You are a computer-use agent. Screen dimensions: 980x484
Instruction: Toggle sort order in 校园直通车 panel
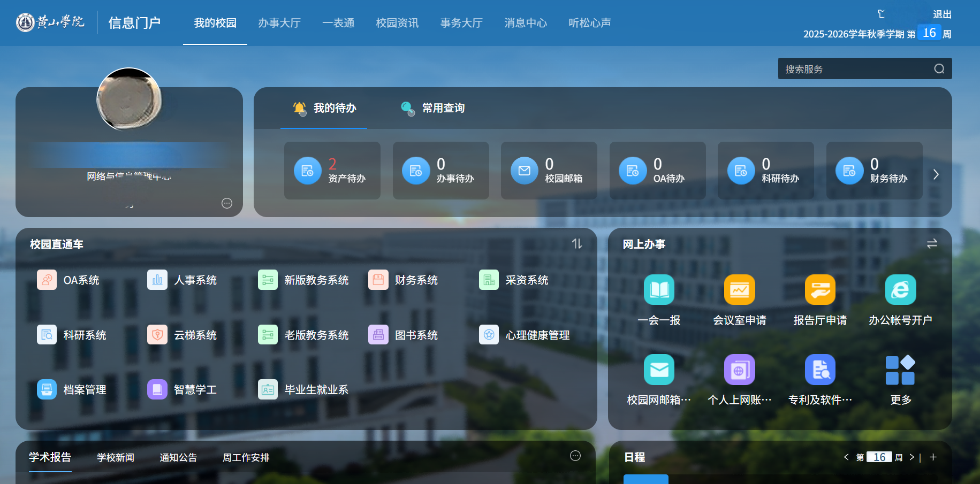click(x=576, y=244)
